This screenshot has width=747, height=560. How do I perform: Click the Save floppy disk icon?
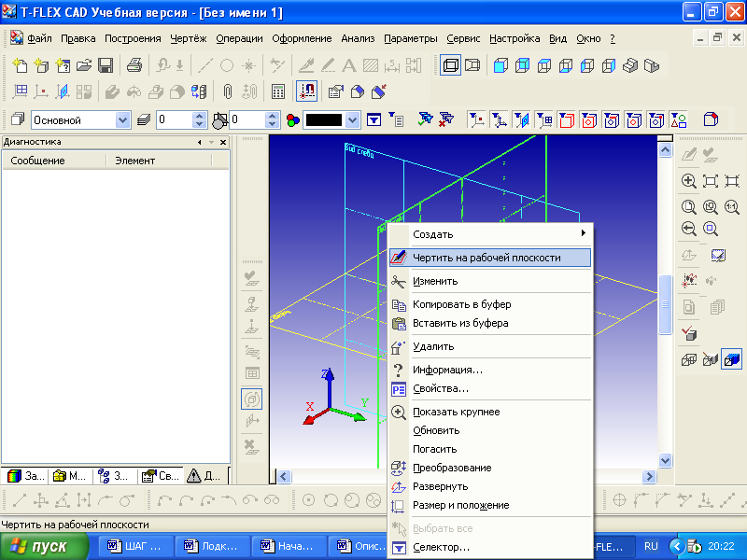(106, 65)
